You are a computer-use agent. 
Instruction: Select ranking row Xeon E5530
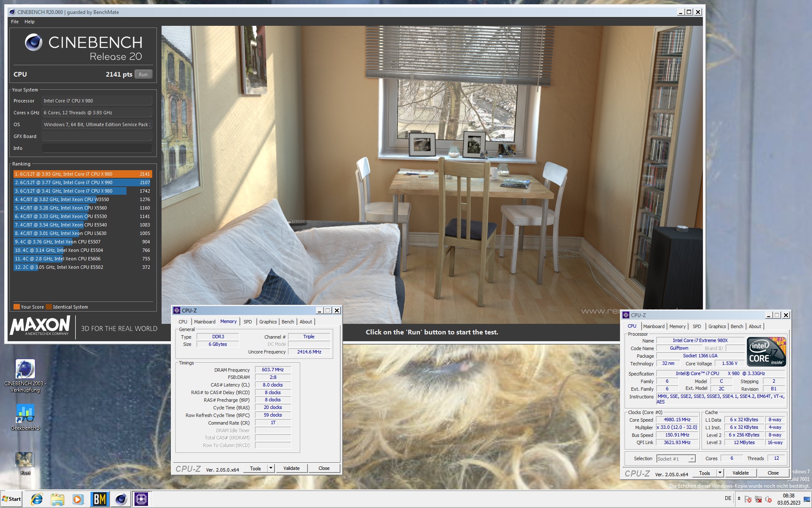(x=82, y=216)
